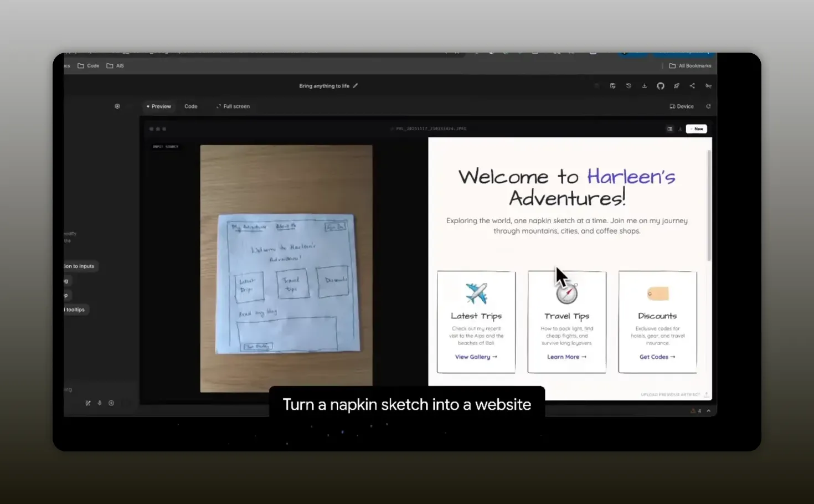
Task: Click the microphone icon in the chat input
Action: click(100, 403)
